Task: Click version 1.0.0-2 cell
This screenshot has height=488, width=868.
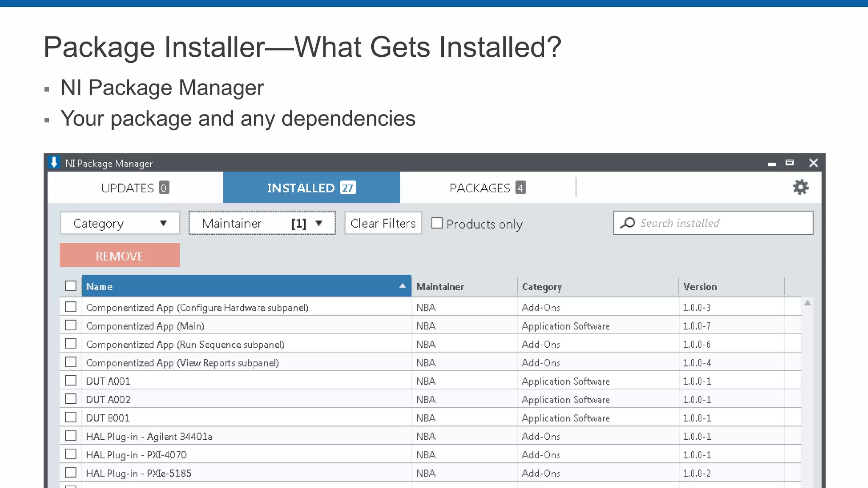Action: pos(697,473)
